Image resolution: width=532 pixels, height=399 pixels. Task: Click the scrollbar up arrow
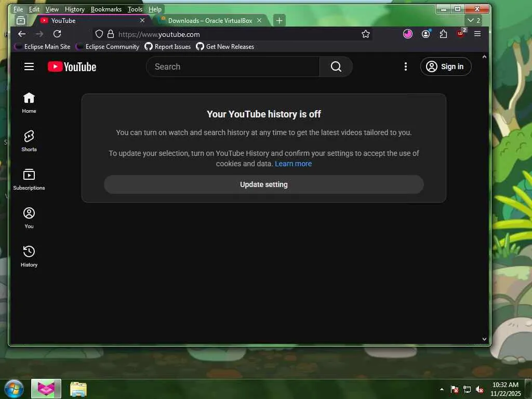coord(484,57)
